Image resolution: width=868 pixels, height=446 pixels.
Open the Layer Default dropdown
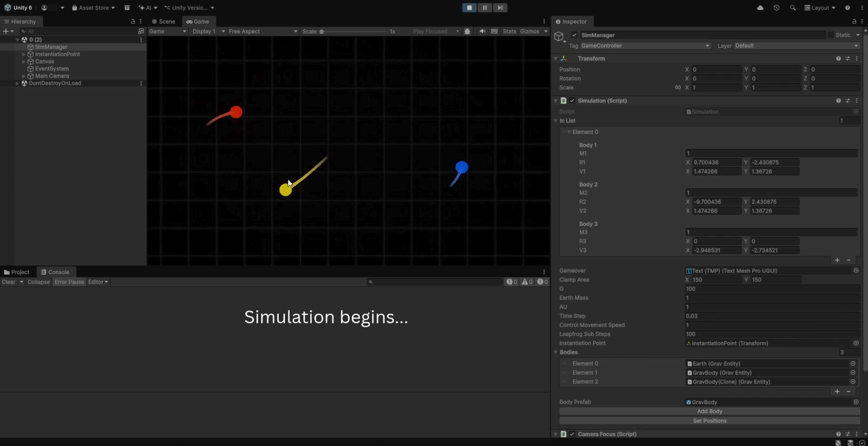point(797,46)
